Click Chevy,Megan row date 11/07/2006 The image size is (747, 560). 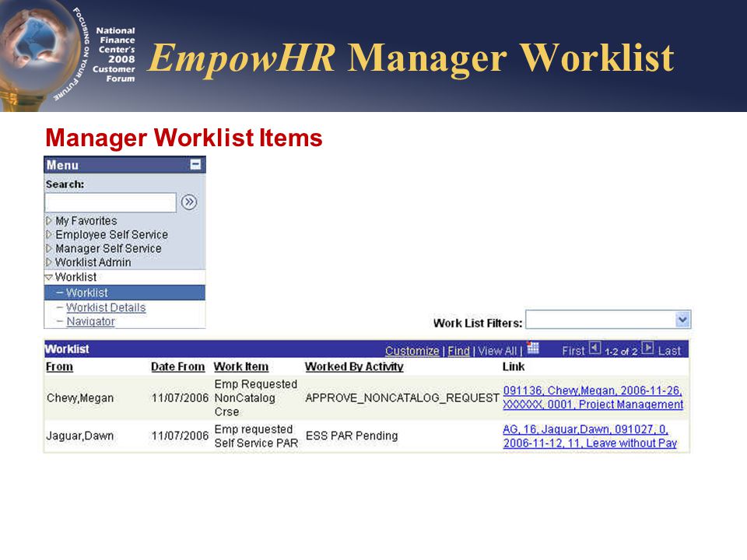180,398
